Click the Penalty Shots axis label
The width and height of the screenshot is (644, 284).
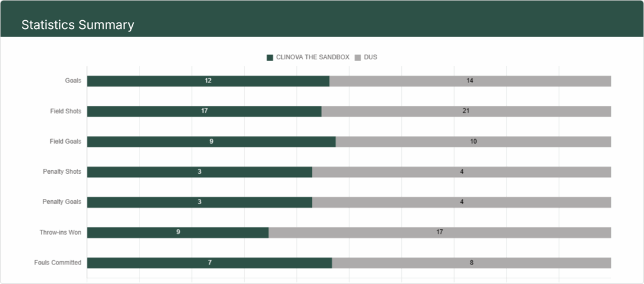(x=62, y=172)
